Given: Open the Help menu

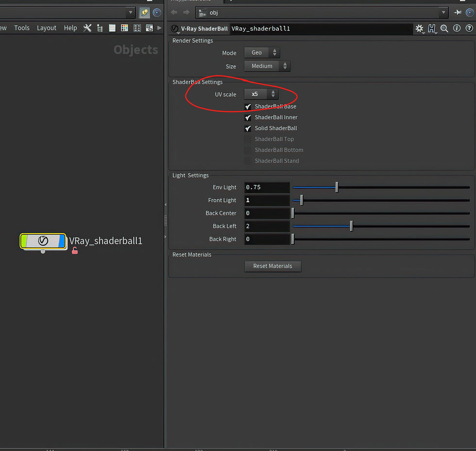Looking at the screenshot, I should pyautogui.click(x=70, y=28).
